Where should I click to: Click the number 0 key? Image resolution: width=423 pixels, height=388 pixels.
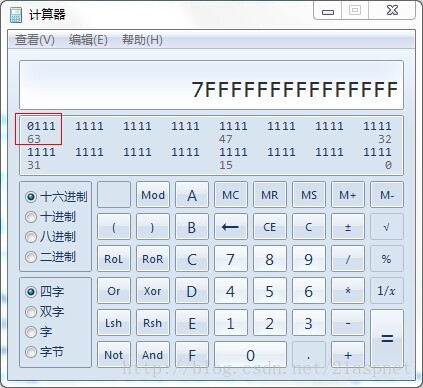[x=250, y=355]
